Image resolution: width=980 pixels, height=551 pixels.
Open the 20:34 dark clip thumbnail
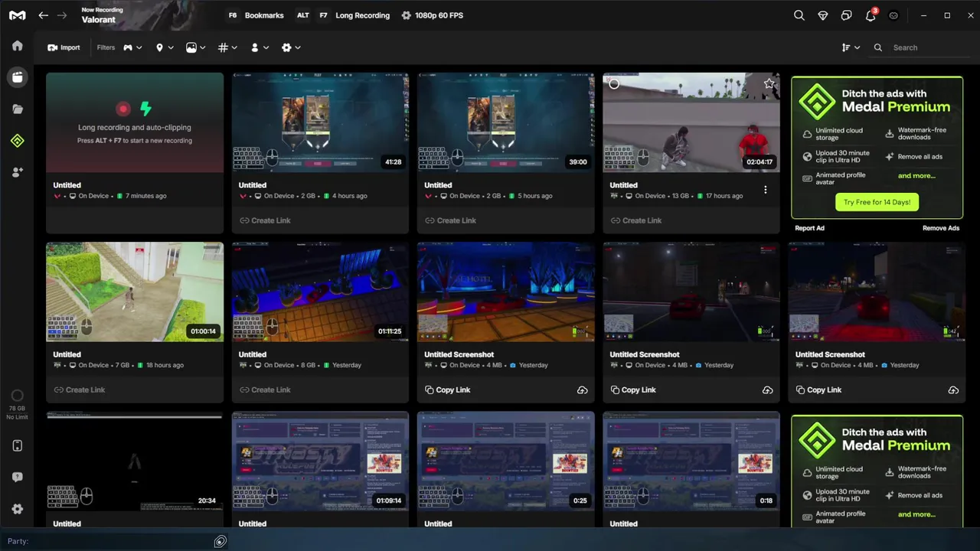click(x=135, y=461)
